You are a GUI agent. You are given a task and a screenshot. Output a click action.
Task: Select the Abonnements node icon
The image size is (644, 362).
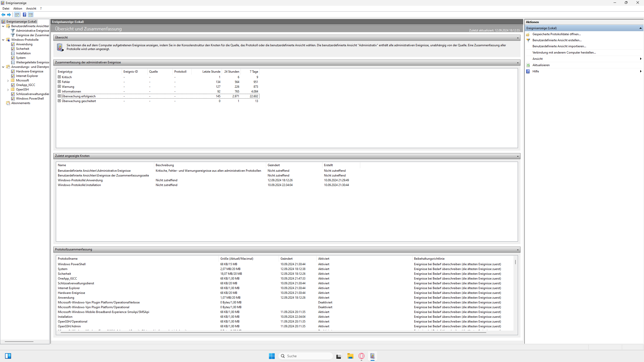8,103
